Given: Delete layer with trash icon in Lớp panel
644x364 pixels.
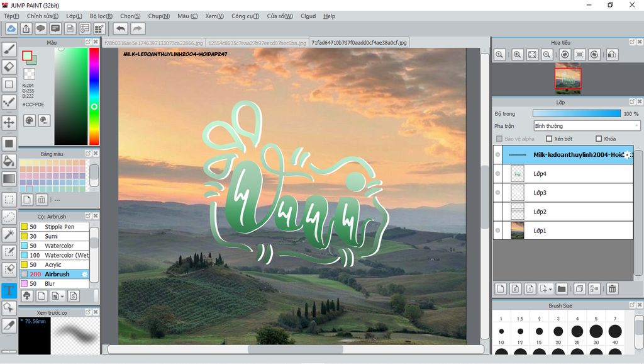Looking at the screenshot, I should (612, 288).
